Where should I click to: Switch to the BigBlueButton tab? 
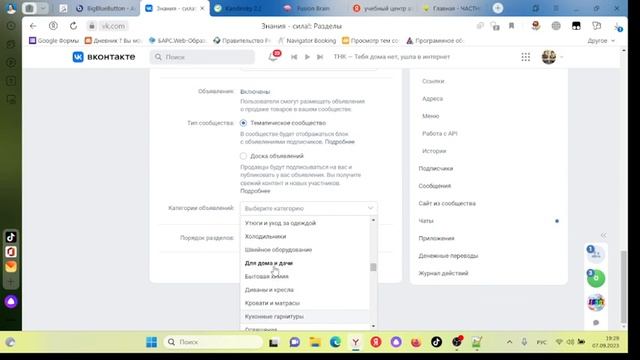(x=105, y=8)
